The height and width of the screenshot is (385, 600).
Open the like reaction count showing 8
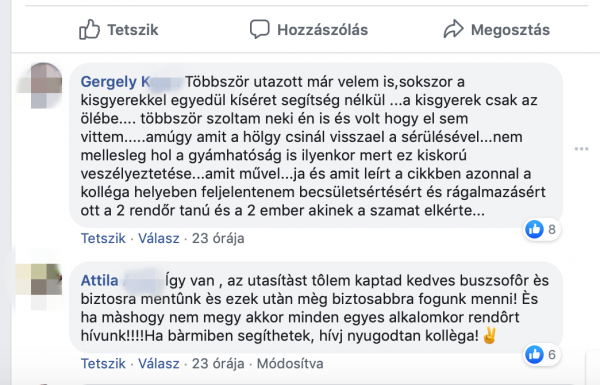pos(541,229)
